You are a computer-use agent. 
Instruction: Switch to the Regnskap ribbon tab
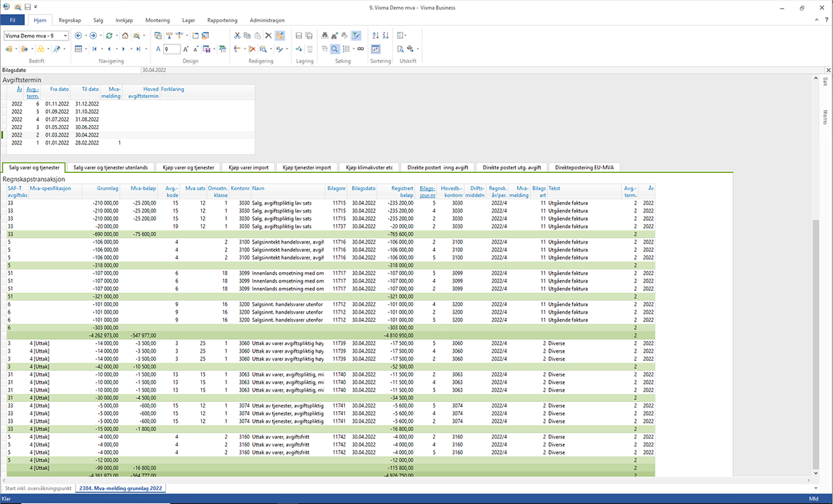point(69,20)
